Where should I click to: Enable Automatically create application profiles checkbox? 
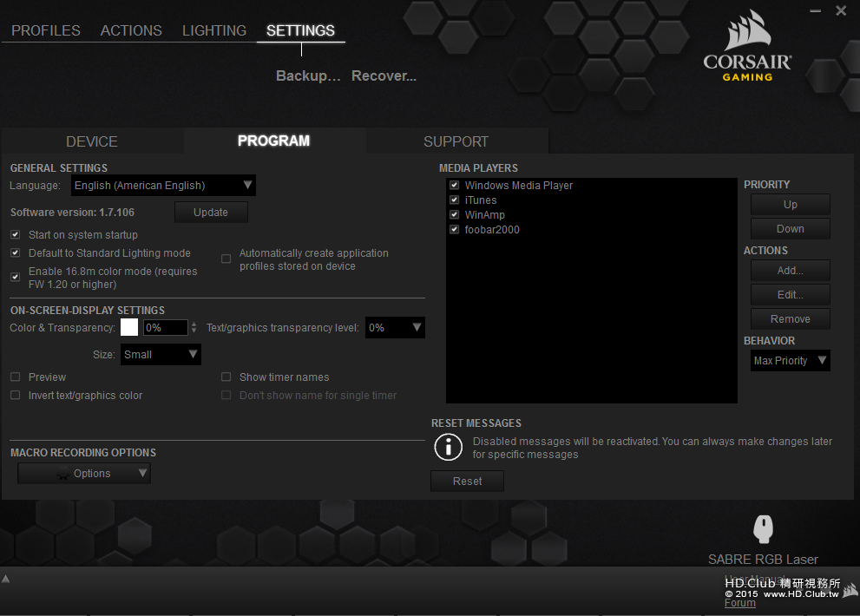coord(226,259)
